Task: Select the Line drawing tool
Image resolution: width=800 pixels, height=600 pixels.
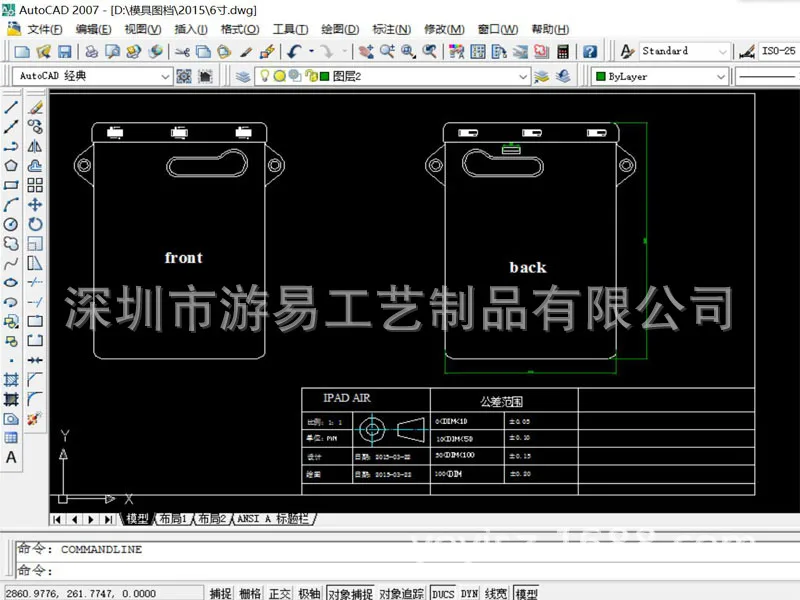Action: [x=11, y=107]
